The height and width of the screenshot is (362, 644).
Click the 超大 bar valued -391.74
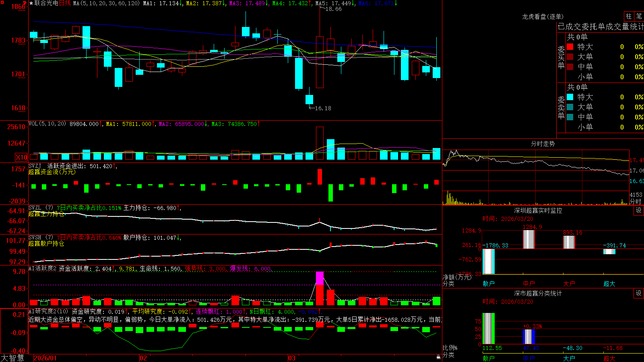pyautogui.click(x=609, y=252)
